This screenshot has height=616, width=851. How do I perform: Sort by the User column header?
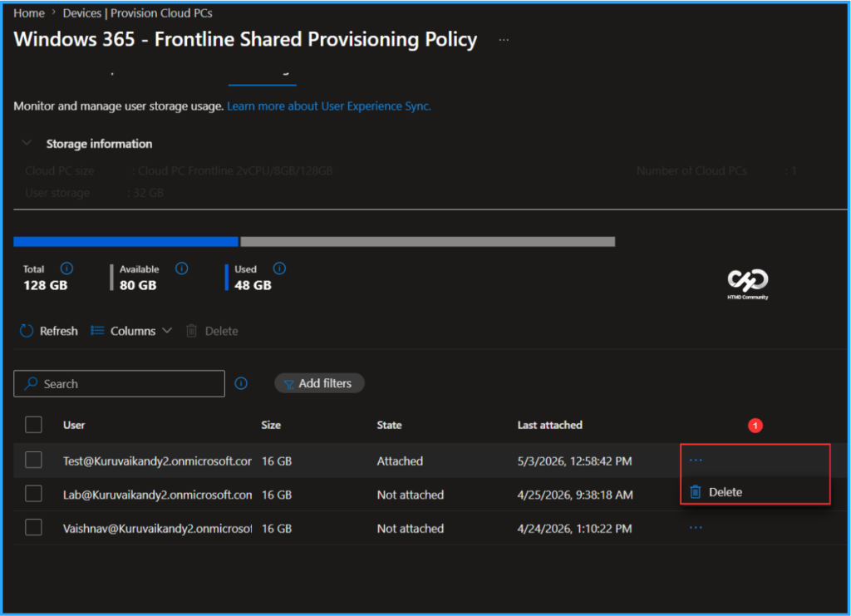pos(74,425)
